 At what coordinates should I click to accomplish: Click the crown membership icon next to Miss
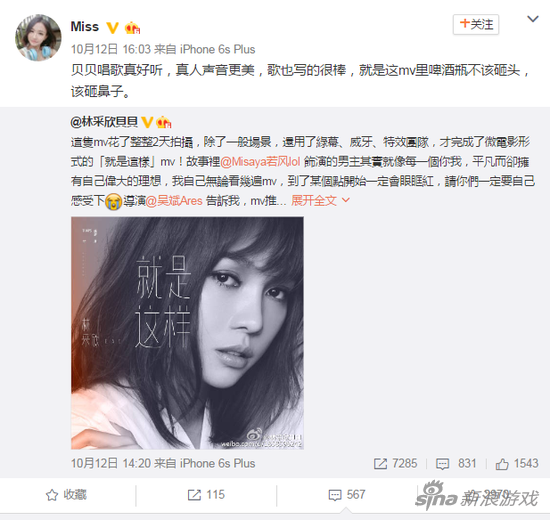coord(132,28)
